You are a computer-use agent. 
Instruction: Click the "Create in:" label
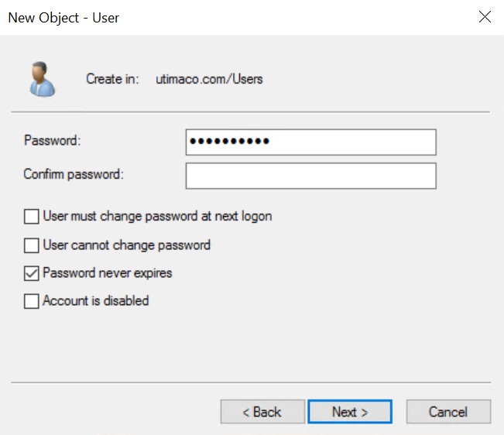(112, 79)
